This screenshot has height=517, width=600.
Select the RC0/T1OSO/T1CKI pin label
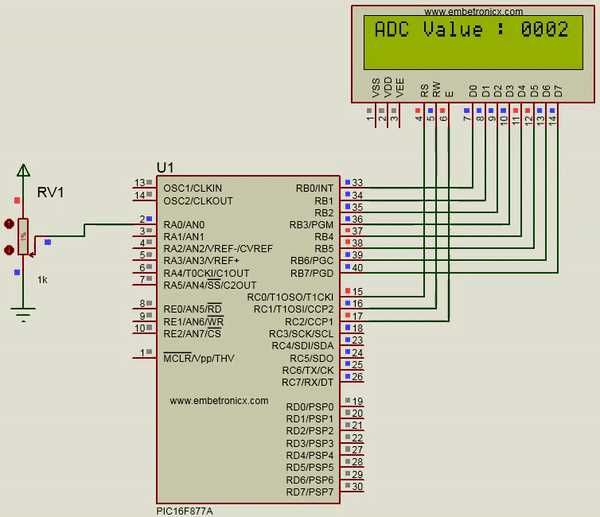click(290, 297)
